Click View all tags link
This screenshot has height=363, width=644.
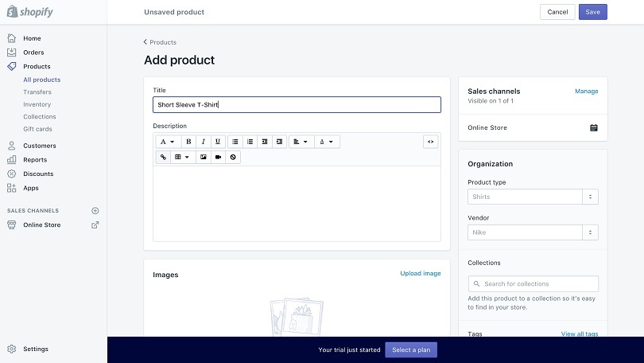(580, 334)
